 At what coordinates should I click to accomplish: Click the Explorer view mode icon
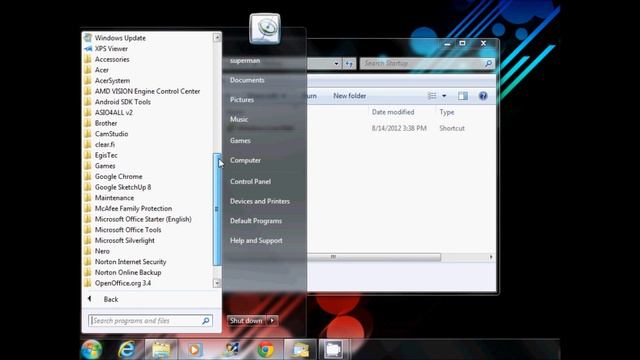432,96
